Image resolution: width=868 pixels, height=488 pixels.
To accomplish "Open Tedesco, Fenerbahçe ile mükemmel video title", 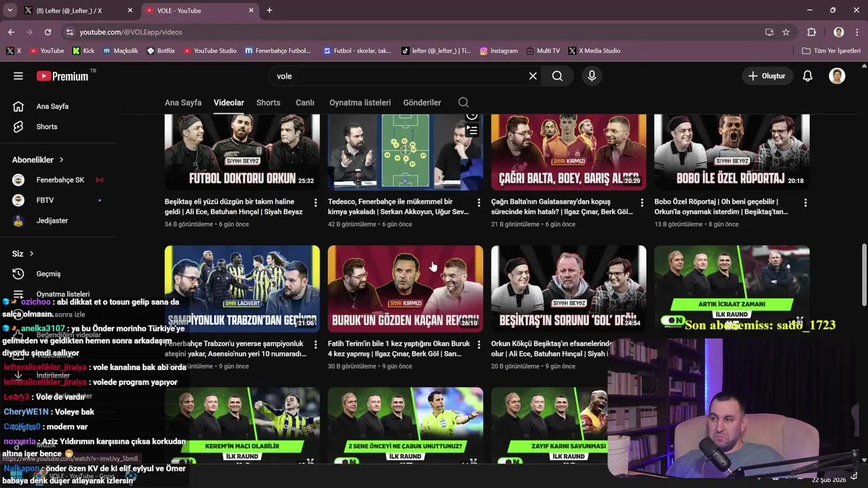I will point(398,207).
